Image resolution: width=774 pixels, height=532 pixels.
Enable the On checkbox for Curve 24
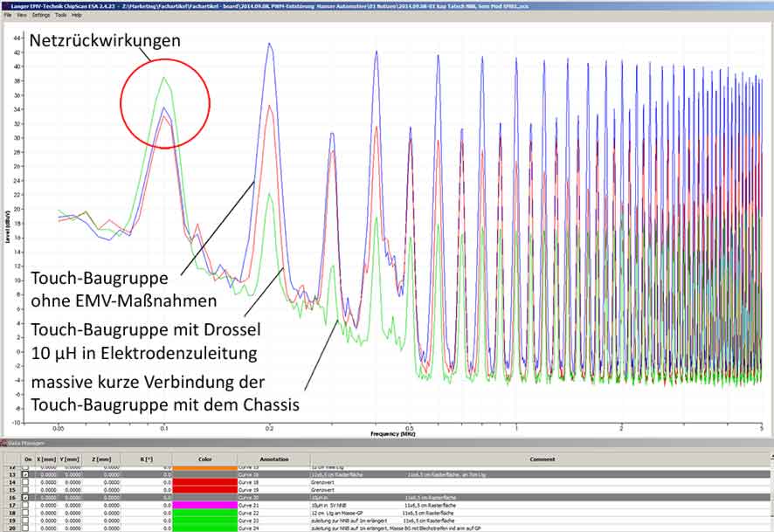(26, 527)
